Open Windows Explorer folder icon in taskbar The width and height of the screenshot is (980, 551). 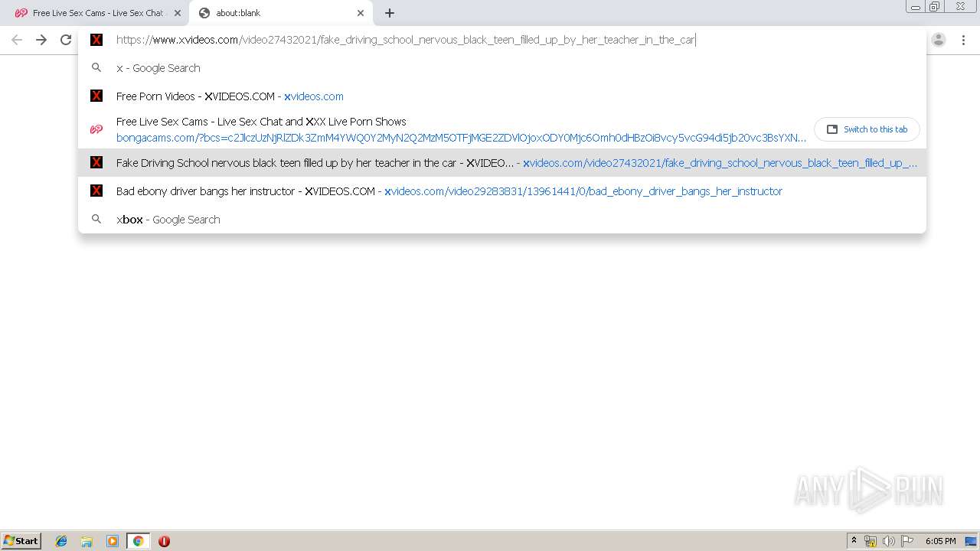pos(87,541)
